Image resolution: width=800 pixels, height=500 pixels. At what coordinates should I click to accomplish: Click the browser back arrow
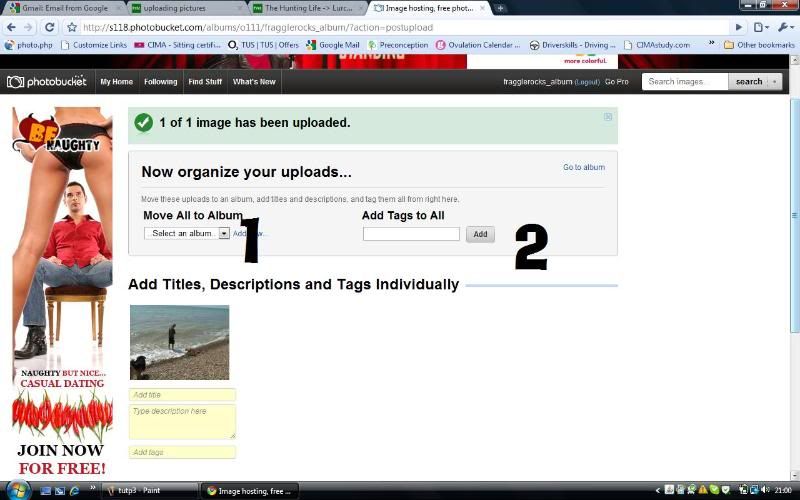tap(10, 27)
